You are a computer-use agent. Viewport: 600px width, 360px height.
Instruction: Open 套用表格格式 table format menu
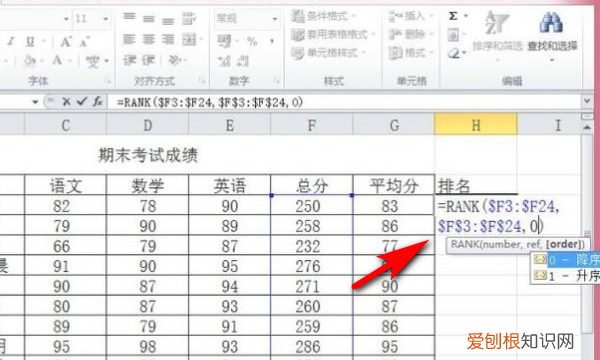point(333,35)
